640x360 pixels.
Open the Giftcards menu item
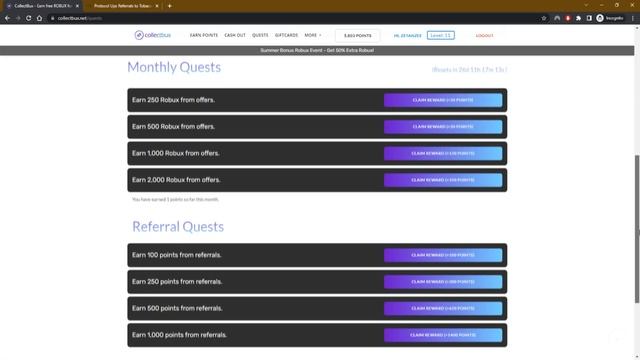pos(286,36)
